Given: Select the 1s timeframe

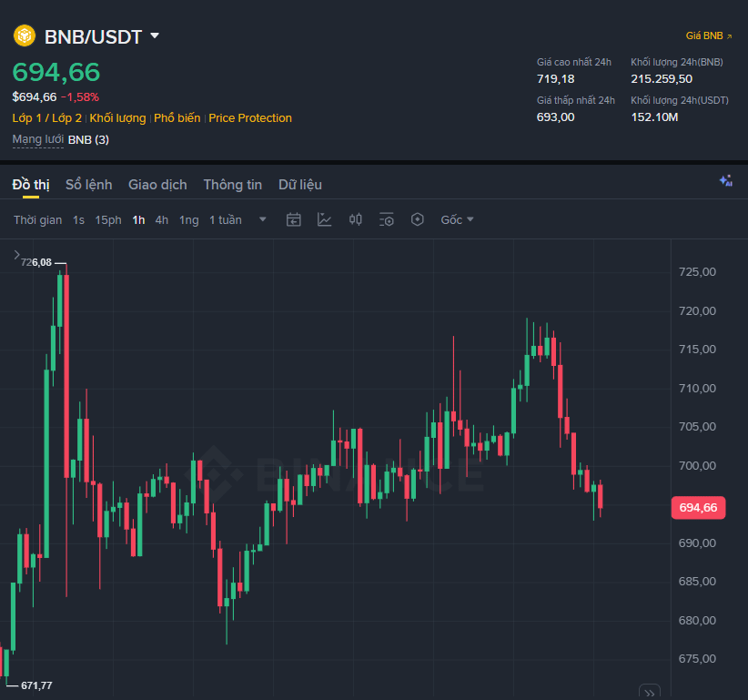Looking at the screenshot, I should tap(78, 220).
